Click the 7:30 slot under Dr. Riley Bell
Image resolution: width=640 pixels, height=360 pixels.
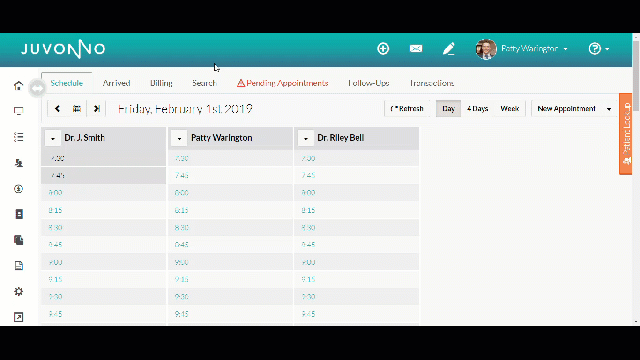[x=357, y=158]
